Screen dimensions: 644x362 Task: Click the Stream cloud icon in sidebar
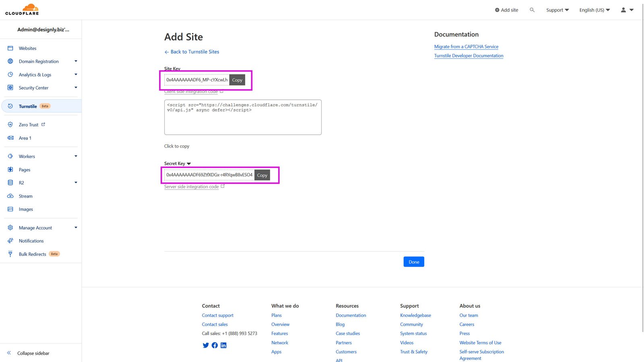(x=10, y=196)
